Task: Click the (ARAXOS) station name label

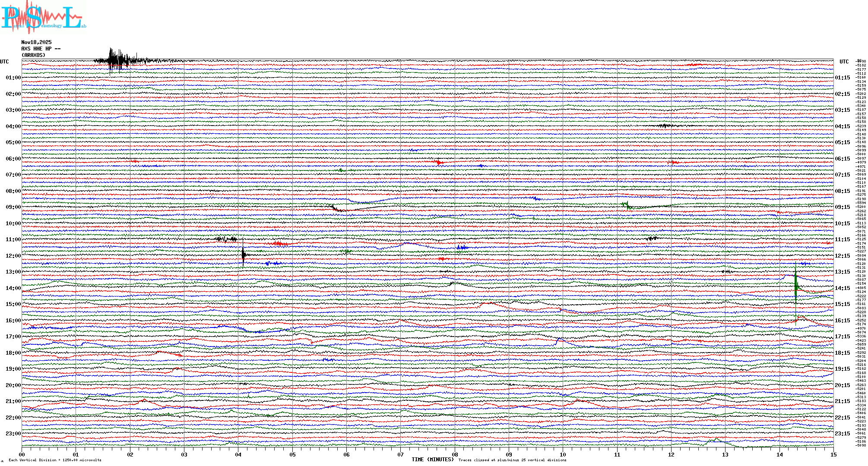Action: [x=33, y=55]
